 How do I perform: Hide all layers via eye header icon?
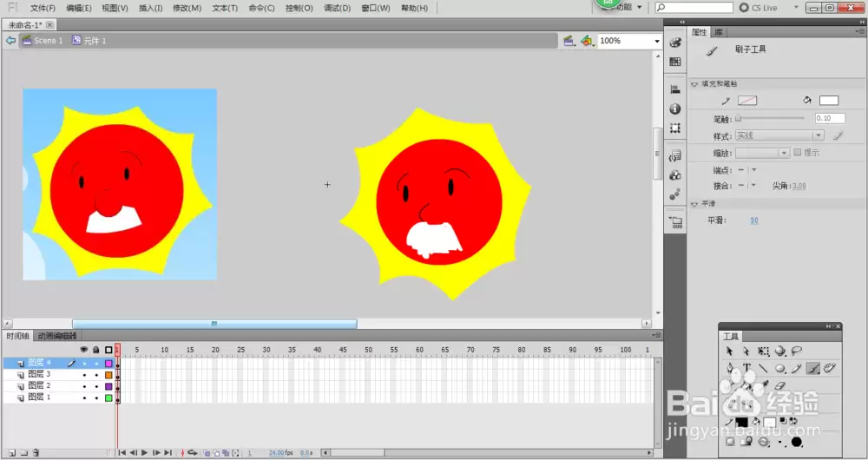pyautogui.click(x=84, y=350)
